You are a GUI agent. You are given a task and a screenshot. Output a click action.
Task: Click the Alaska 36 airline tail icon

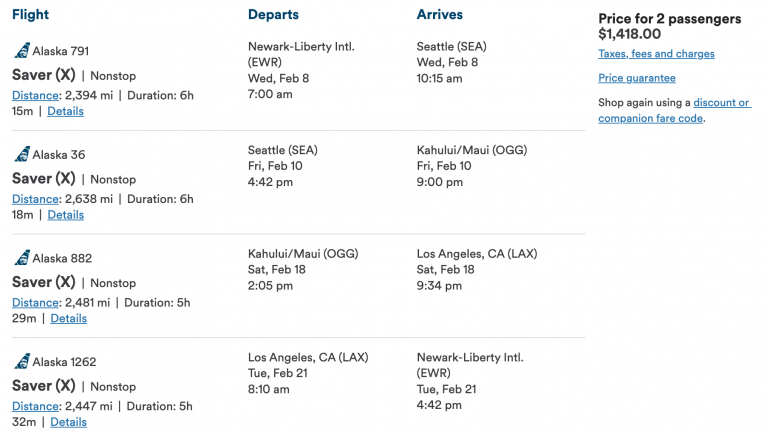click(x=21, y=154)
